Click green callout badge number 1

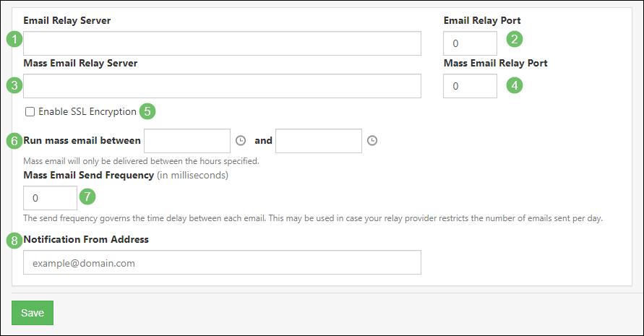(x=13, y=40)
